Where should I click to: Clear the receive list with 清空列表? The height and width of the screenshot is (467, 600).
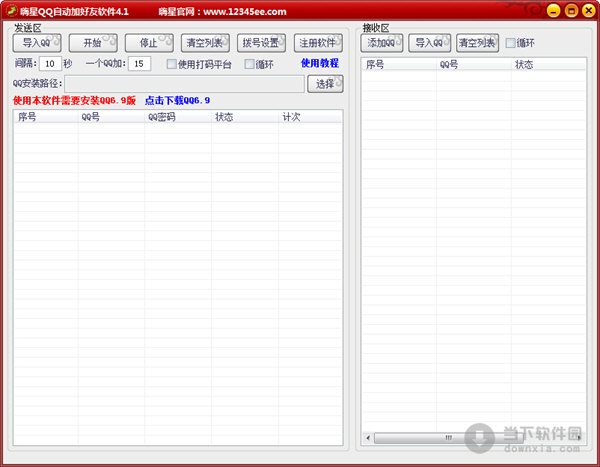point(477,43)
